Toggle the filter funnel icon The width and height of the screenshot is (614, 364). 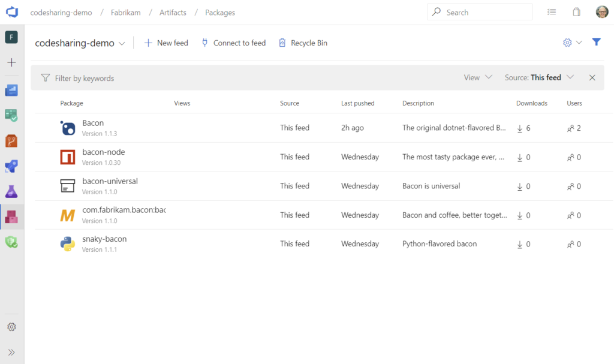(596, 42)
